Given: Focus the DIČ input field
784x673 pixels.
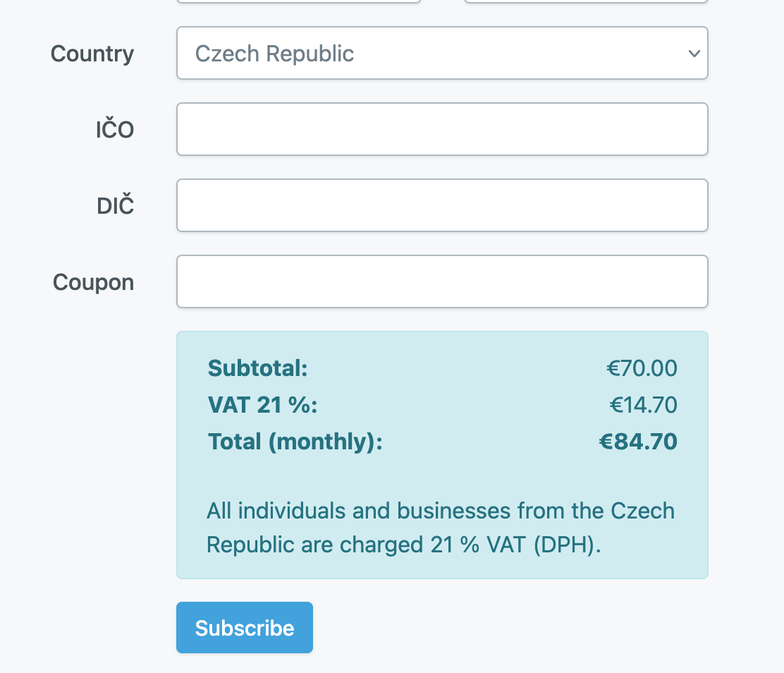Looking at the screenshot, I should coord(442,205).
